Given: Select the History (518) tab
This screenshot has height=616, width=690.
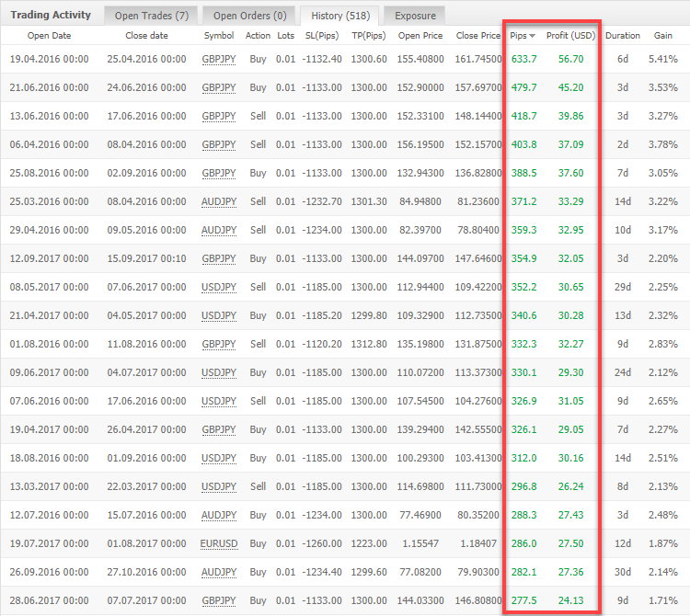Looking at the screenshot, I should pyautogui.click(x=340, y=16).
